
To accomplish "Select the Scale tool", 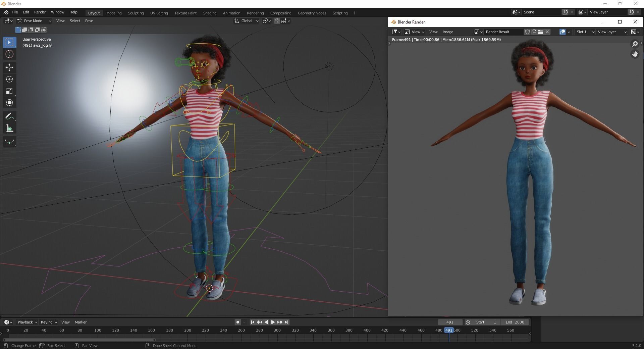I will click(9, 91).
